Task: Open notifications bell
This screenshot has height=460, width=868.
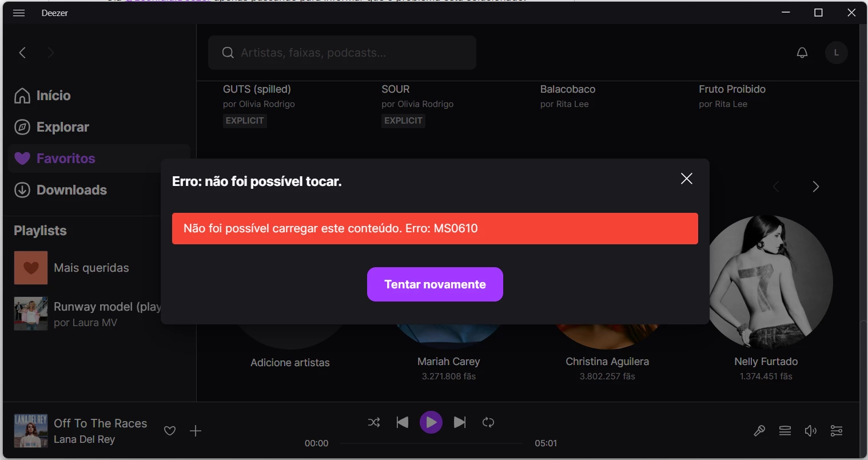Action: [x=802, y=53]
